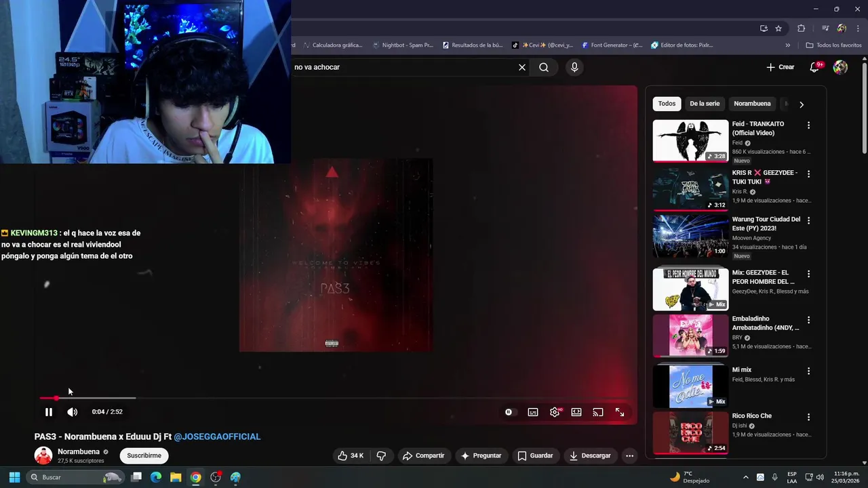This screenshot has width=868, height=488.
Task: Toggle subtitles in the video player
Action: coord(533,412)
